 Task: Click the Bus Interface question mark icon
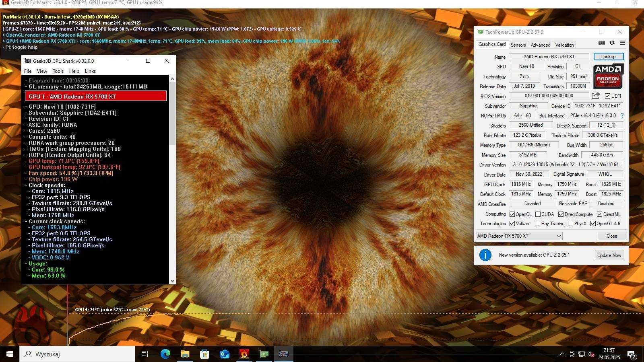point(622,115)
